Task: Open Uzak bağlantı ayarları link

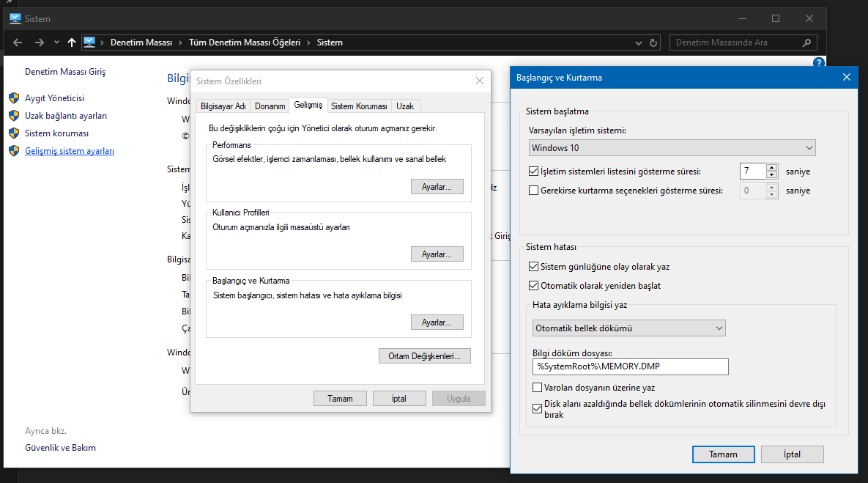Action: click(66, 116)
